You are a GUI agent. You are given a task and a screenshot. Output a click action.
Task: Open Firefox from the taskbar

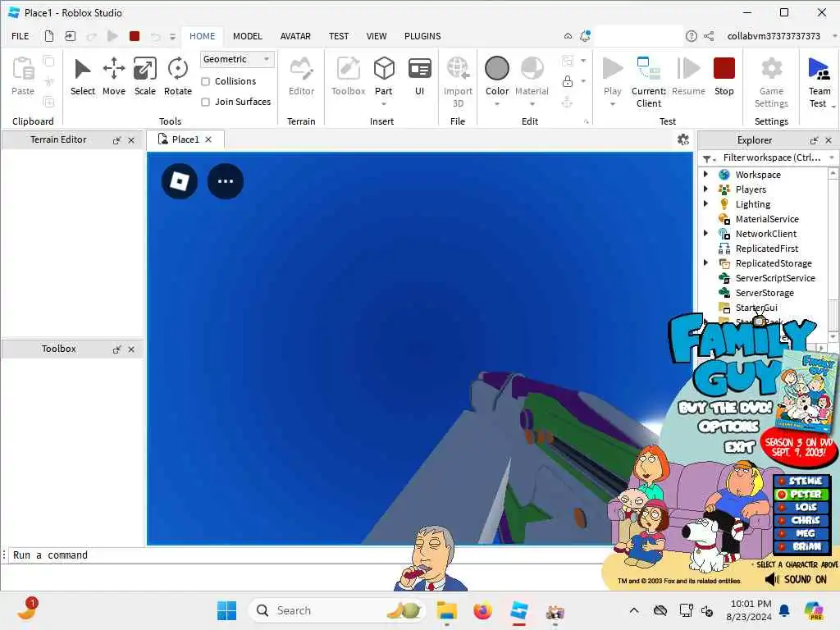(482, 610)
